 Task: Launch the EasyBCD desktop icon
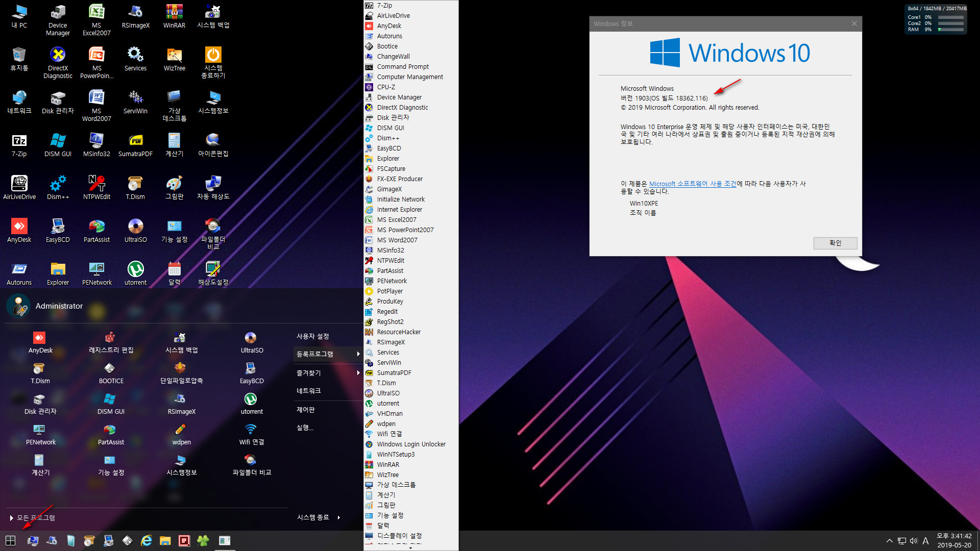(58, 231)
